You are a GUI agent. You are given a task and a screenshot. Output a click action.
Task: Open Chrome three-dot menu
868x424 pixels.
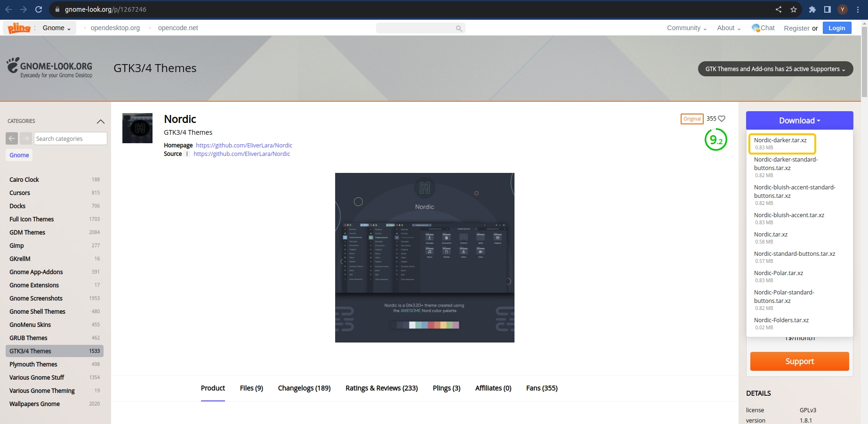coord(858,9)
